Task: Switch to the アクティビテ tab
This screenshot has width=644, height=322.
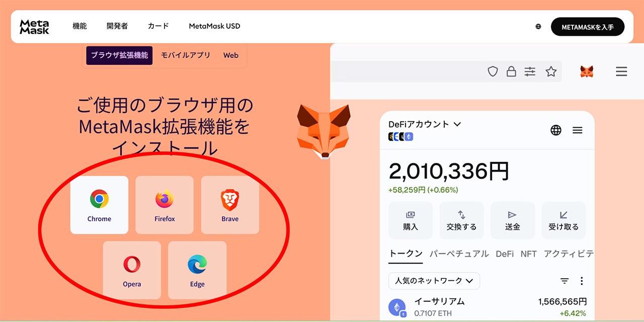Action: pyautogui.click(x=569, y=254)
